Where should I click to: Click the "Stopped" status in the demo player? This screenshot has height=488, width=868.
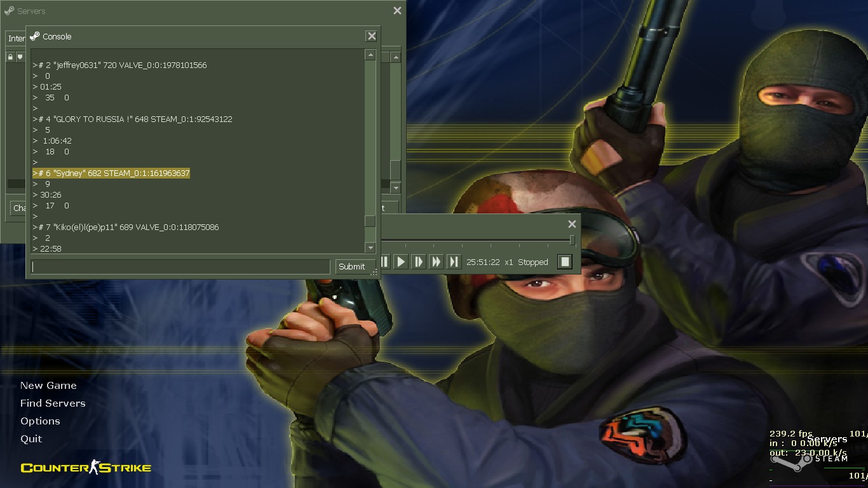click(x=532, y=262)
